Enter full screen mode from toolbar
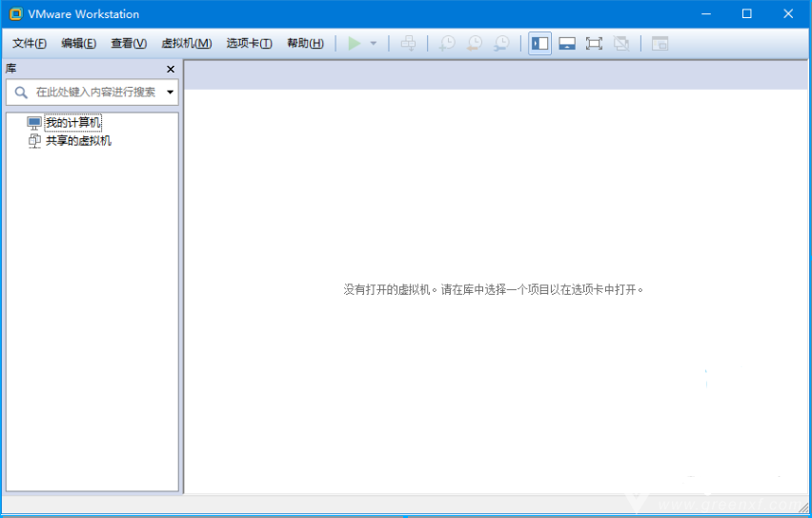The height and width of the screenshot is (518, 812). [594, 44]
